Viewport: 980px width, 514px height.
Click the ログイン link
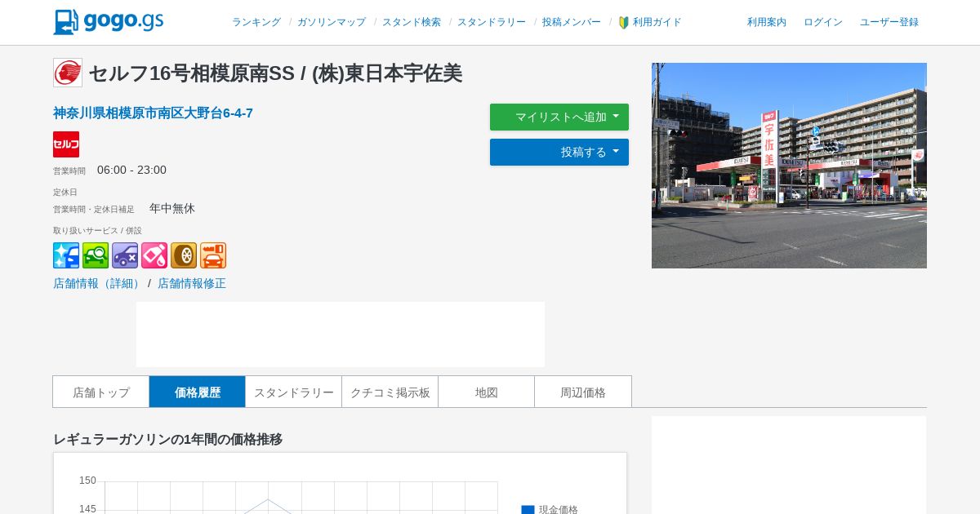tap(823, 22)
